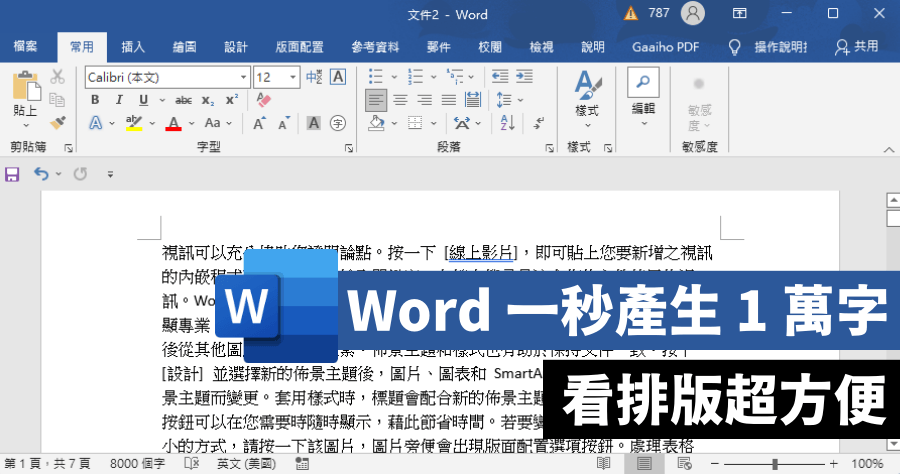Expand line spacing dropdown
This screenshot has width=900, height=474.
pos(521,100)
